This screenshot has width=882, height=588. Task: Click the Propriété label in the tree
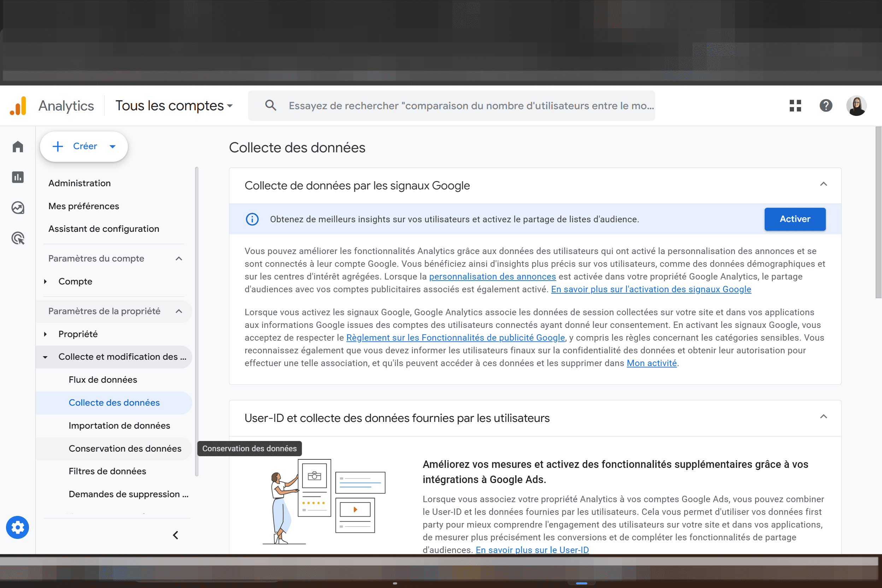pos(78,334)
